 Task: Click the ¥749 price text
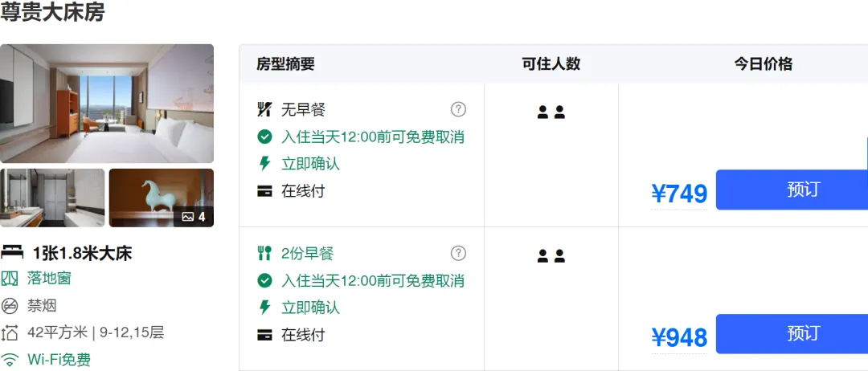(x=679, y=194)
